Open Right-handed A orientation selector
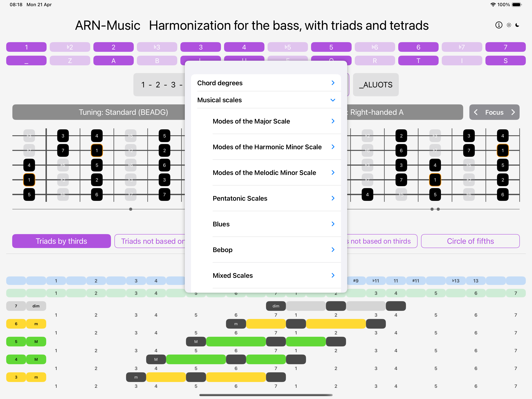The image size is (532, 399). click(405, 112)
